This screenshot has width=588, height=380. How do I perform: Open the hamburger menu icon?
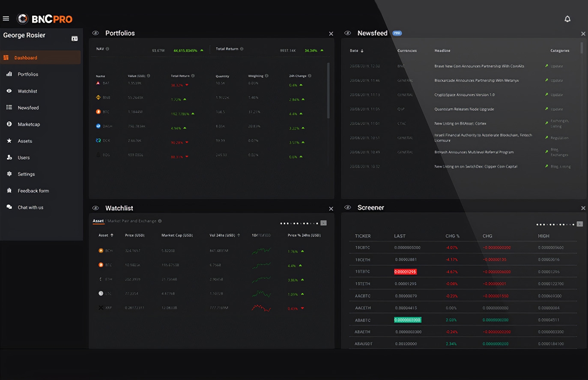tap(6, 18)
